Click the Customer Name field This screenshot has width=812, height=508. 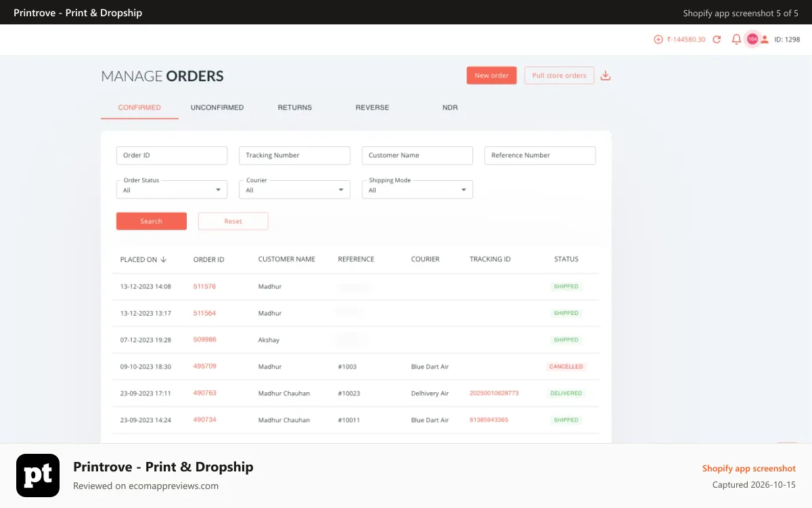(x=417, y=155)
